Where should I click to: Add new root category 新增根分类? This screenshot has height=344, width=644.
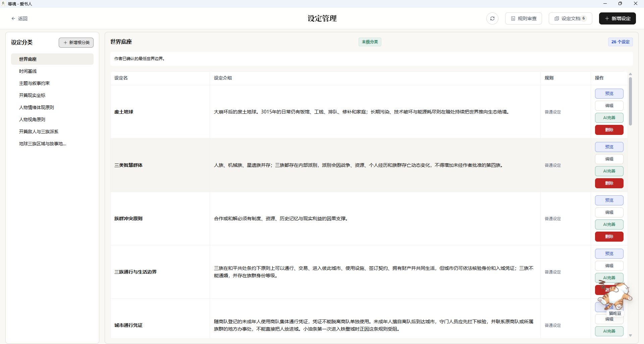tap(76, 43)
